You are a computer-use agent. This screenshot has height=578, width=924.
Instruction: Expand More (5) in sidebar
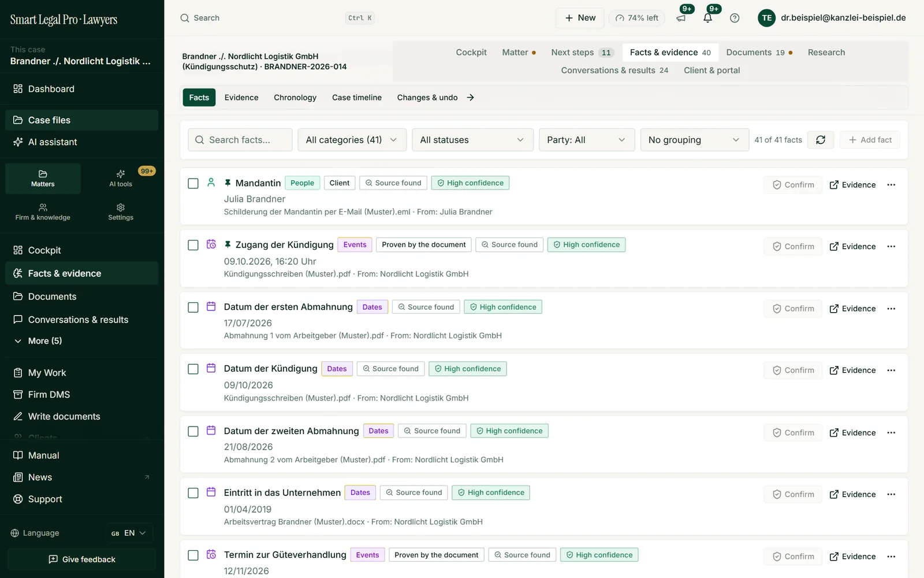click(x=81, y=341)
